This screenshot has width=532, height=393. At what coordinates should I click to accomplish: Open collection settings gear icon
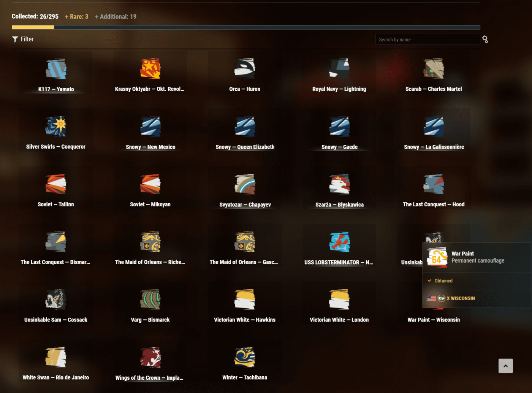click(x=485, y=39)
